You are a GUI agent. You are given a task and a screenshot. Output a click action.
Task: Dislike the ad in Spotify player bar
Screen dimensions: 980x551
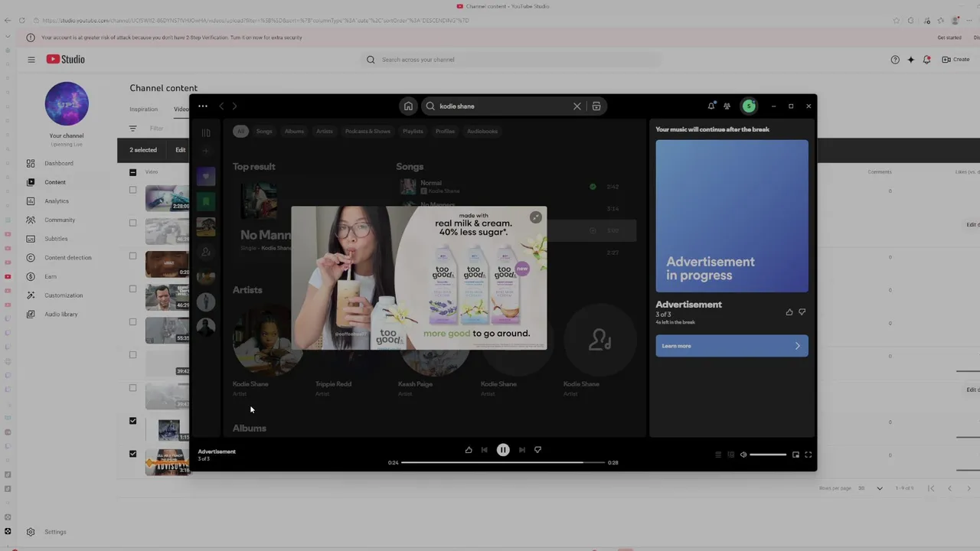537,450
